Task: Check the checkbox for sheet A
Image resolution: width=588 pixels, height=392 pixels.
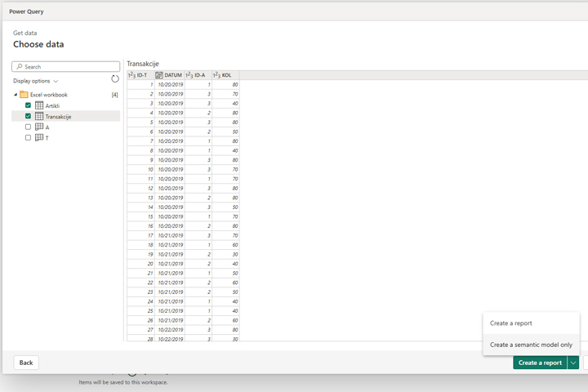Action: (x=29, y=127)
